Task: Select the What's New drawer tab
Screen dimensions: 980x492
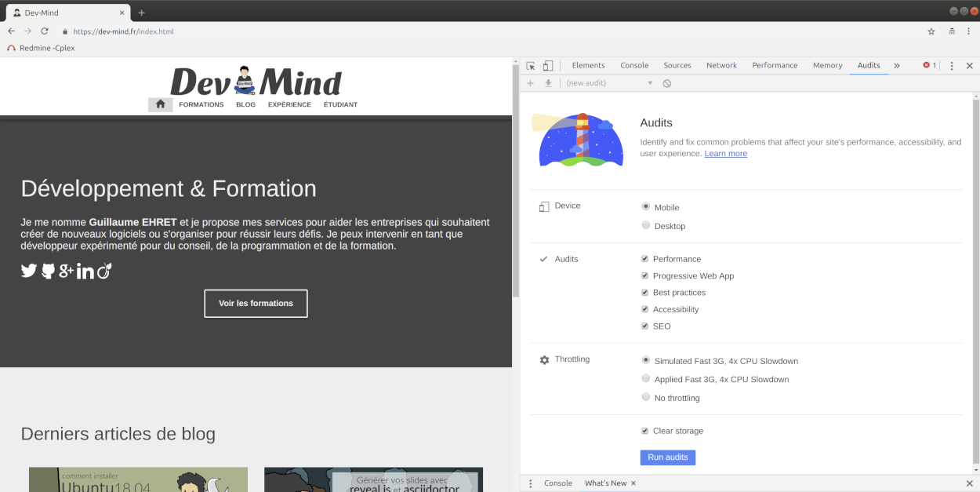Action: (x=605, y=483)
